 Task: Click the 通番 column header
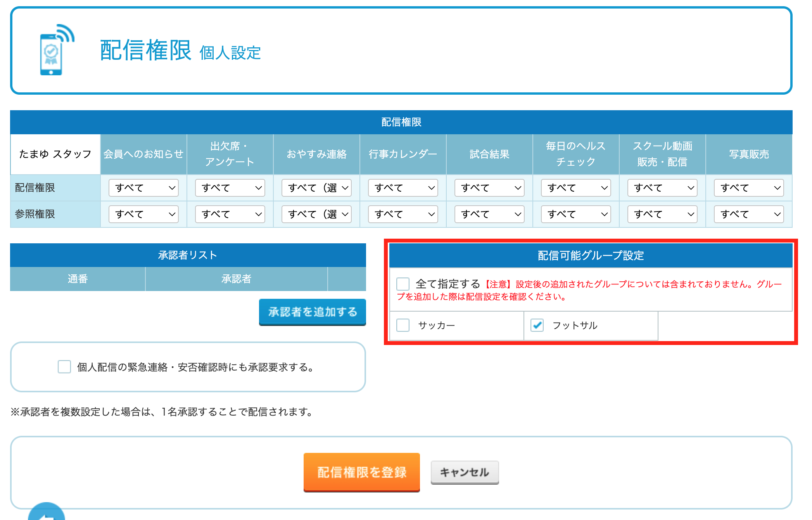78,279
